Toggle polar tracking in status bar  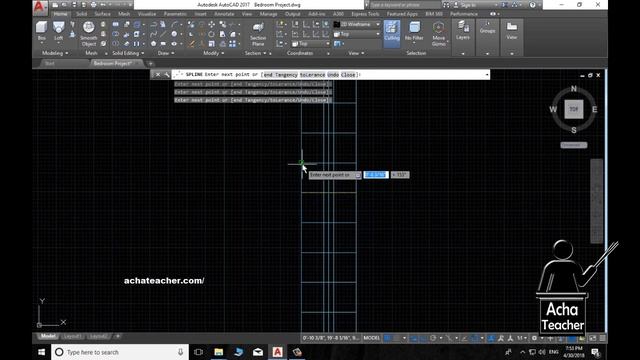click(x=433, y=338)
